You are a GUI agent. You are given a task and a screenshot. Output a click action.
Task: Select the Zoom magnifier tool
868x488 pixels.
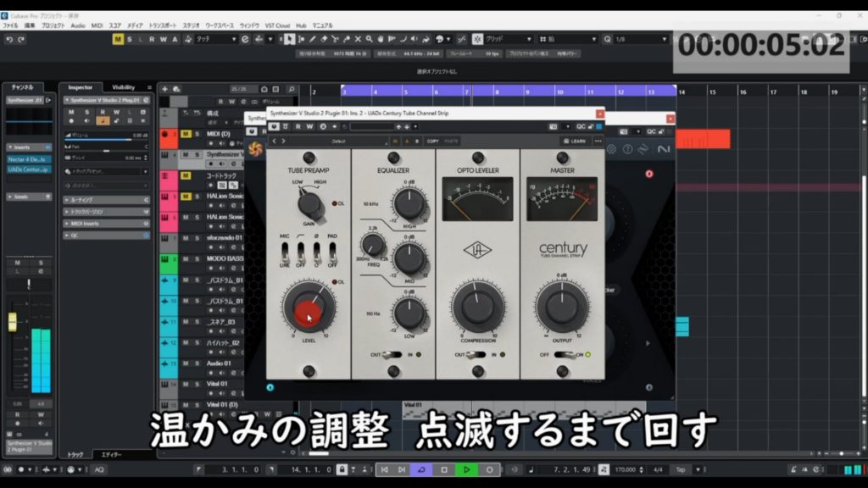coord(370,39)
